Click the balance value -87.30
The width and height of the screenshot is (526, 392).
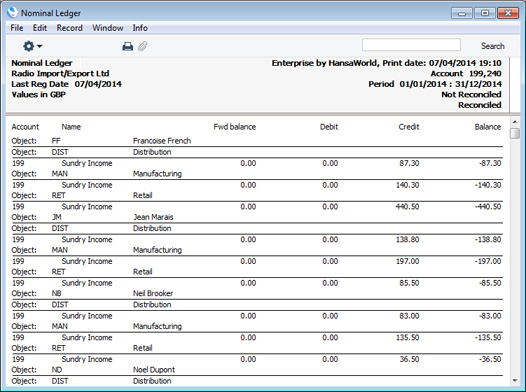coord(490,163)
